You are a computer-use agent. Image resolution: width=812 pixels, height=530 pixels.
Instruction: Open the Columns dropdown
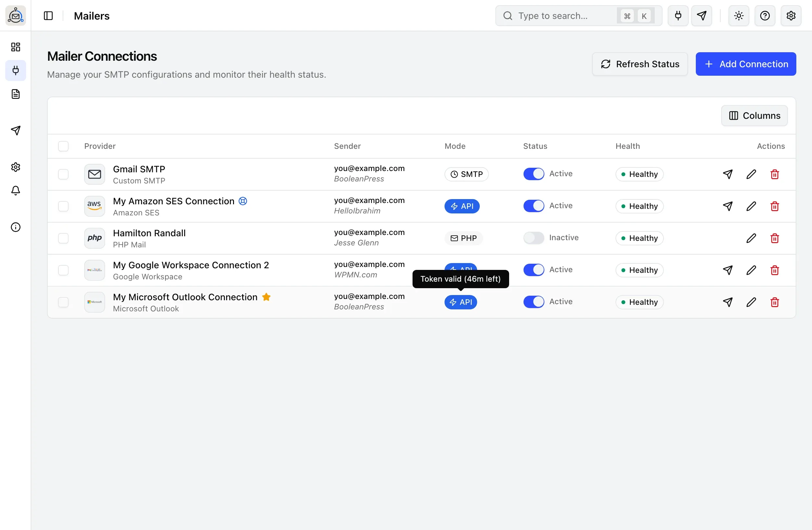click(754, 116)
